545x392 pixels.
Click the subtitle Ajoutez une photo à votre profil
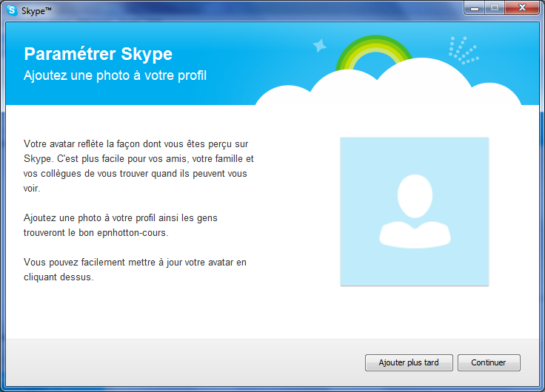tap(115, 75)
